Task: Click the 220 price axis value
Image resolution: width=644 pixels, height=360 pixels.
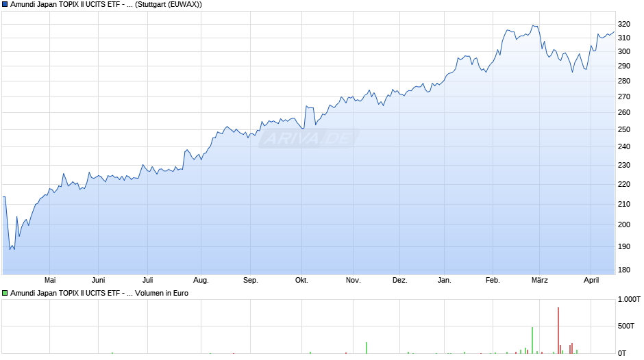Action: tap(624, 185)
